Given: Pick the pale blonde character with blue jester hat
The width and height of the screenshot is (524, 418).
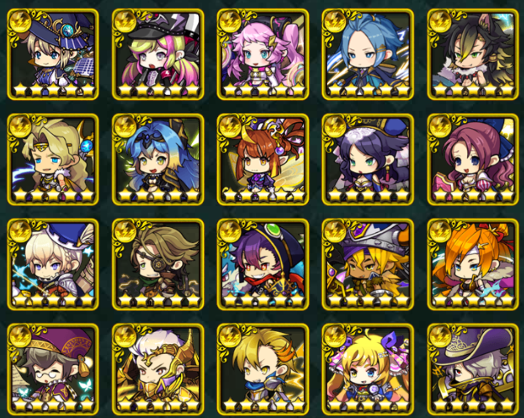Looking at the screenshot, I should 53,264.
